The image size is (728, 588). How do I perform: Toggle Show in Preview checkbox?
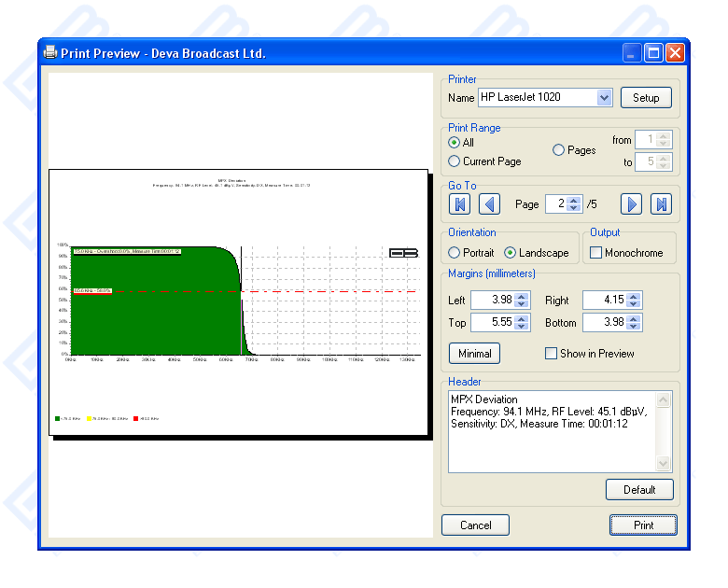(x=552, y=354)
